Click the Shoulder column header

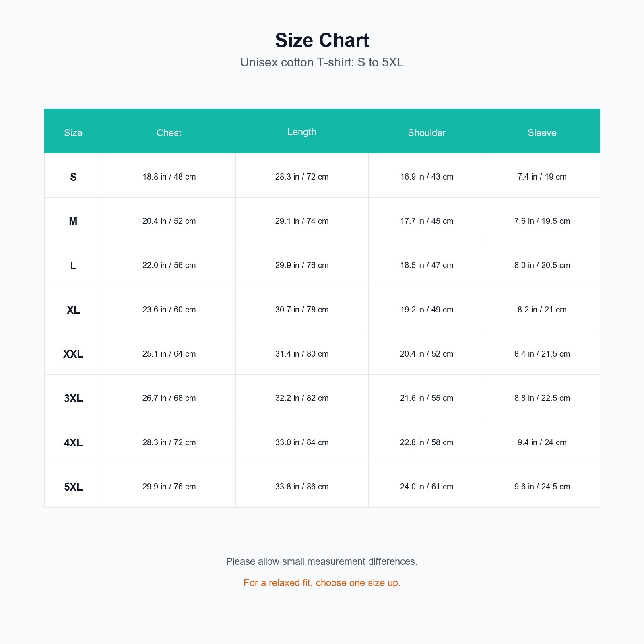click(x=427, y=133)
